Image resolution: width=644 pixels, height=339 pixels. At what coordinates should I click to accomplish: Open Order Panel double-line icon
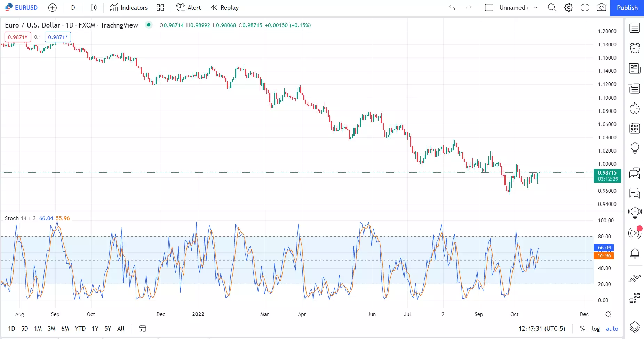(635, 278)
